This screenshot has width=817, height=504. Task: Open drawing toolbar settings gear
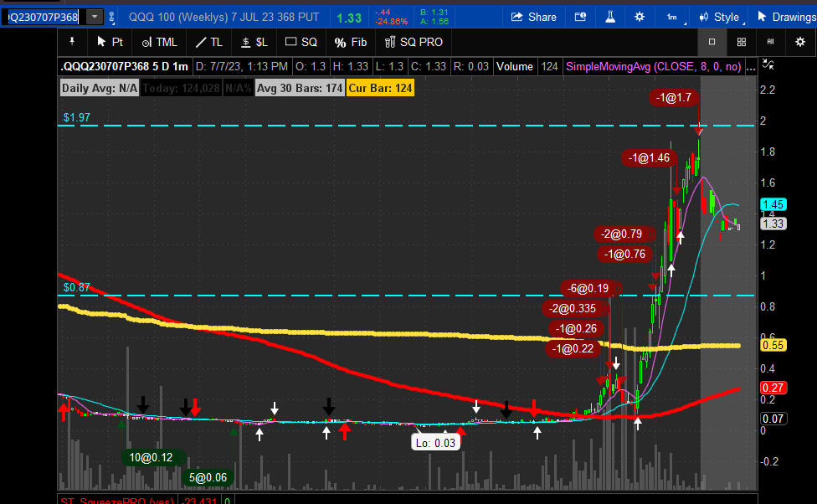point(800,42)
